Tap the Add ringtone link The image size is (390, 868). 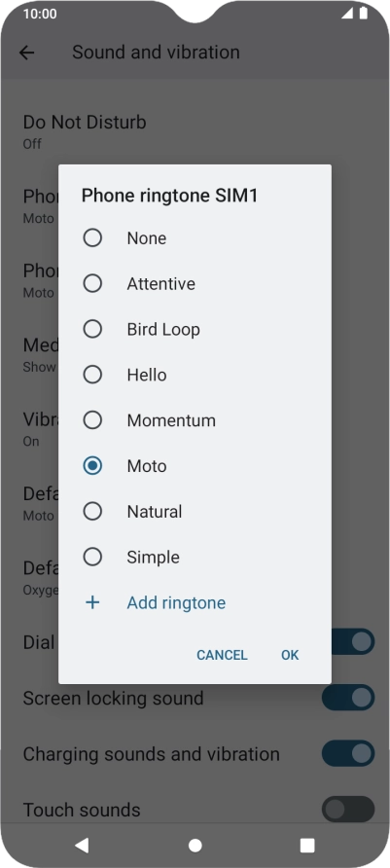(176, 602)
